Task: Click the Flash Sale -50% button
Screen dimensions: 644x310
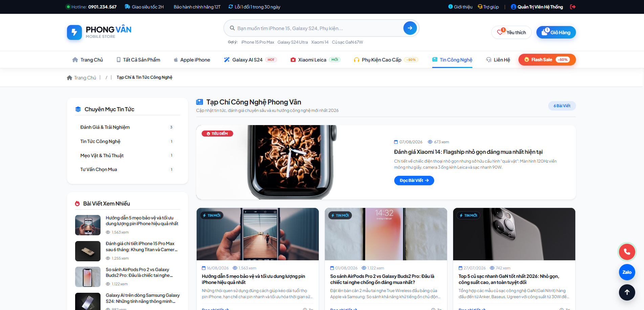Action: [547, 59]
